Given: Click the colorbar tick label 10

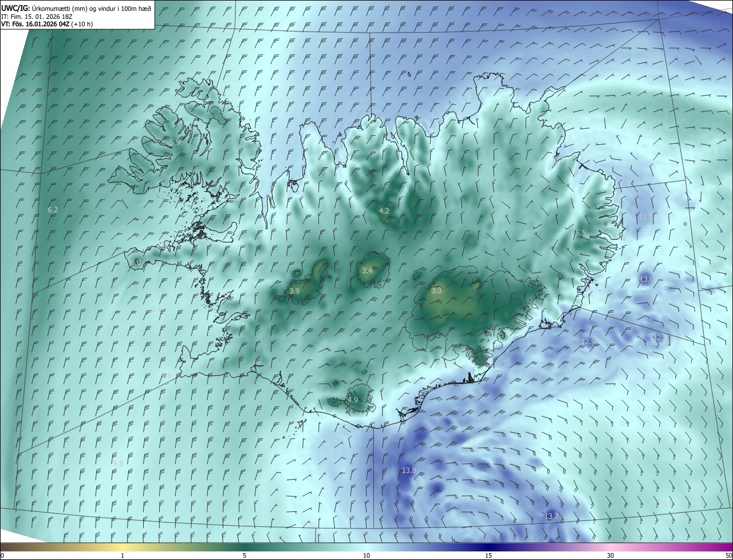Looking at the screenshot, I should click(x=366, y=555).
